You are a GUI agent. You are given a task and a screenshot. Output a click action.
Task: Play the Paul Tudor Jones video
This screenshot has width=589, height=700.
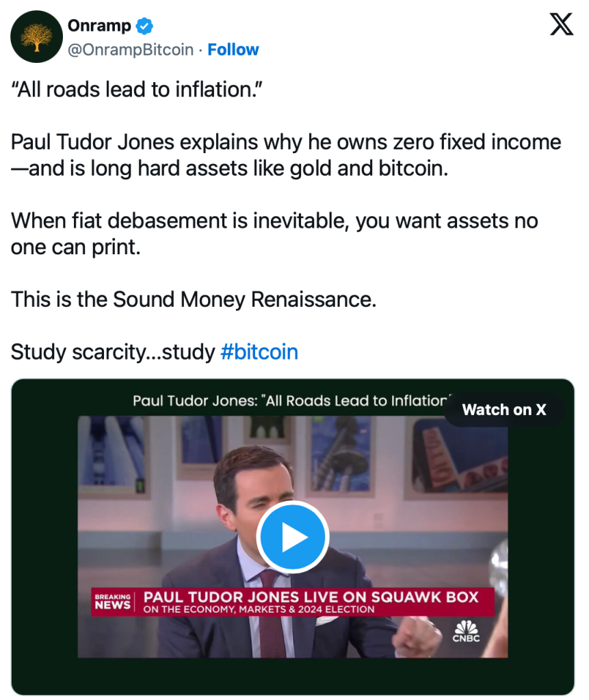point(293,537)
